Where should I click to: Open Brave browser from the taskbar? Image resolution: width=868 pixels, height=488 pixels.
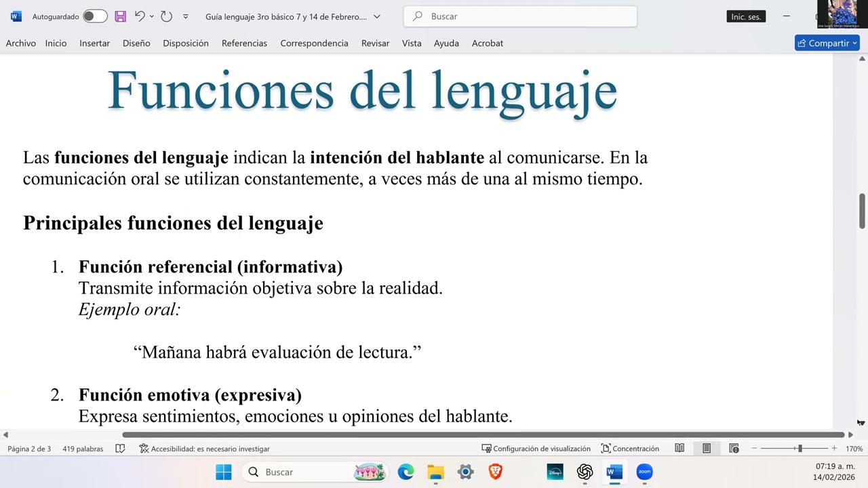pos(495,472)
